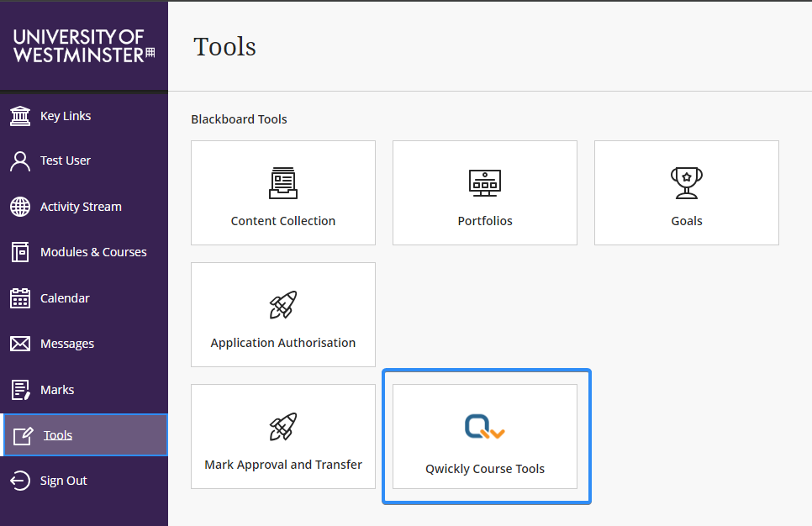This screenshot has width=812, height=526.
Task: Open the Application Authorisation label
Action: pyautogui.click(x=283, y=343)
